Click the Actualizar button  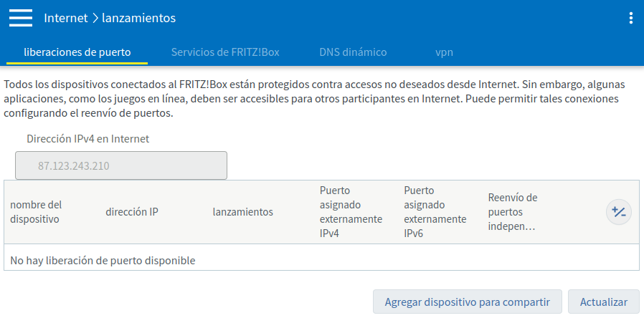point(602,302)
